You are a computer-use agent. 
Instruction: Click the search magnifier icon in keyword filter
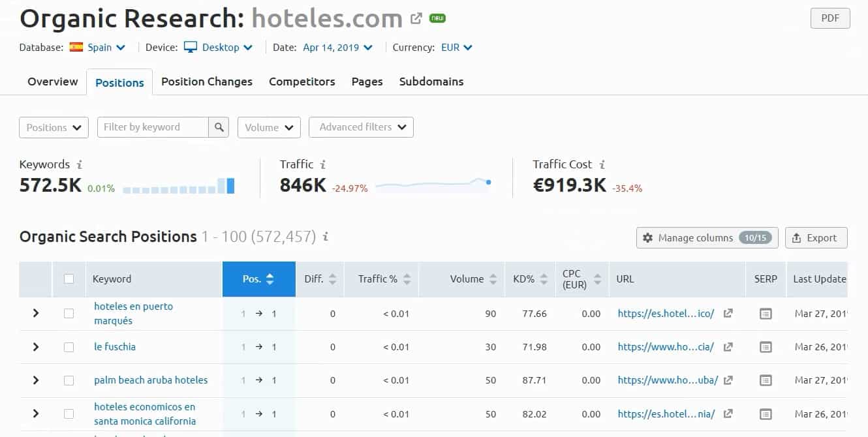[219, 127]
